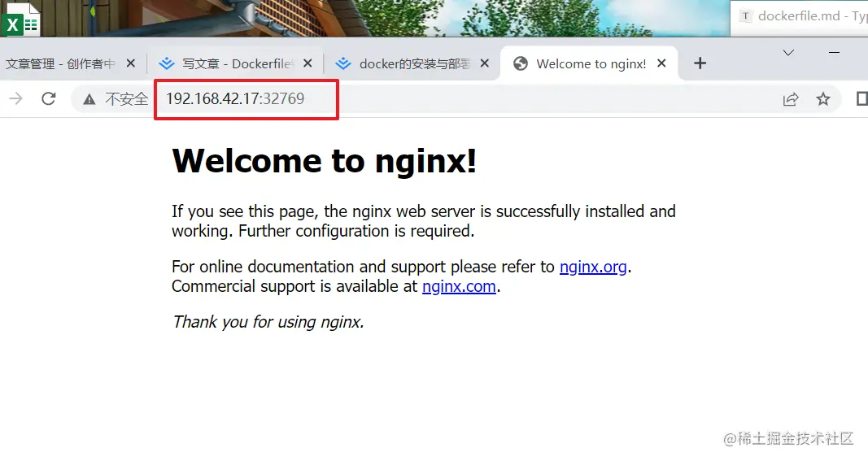
Task: Switch to the 文章管理 tab
Action: point(59,63)
